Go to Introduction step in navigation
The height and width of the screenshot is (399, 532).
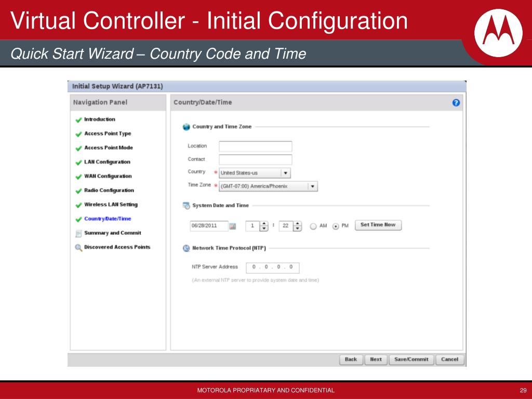click(x=100, y=119)
